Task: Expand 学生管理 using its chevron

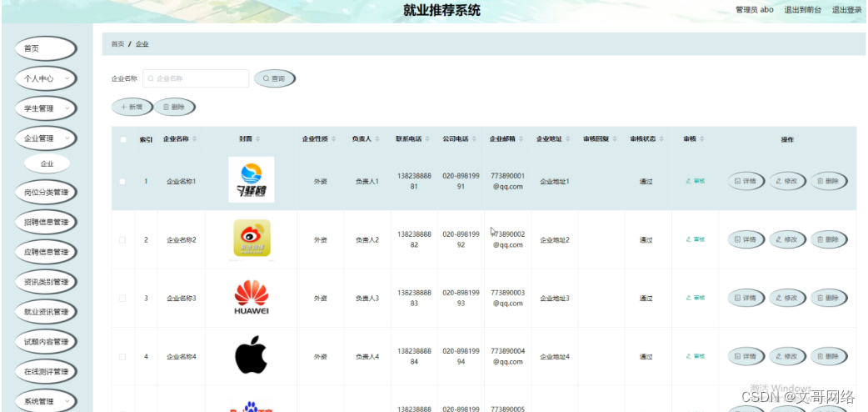Action: click(67, 108)
